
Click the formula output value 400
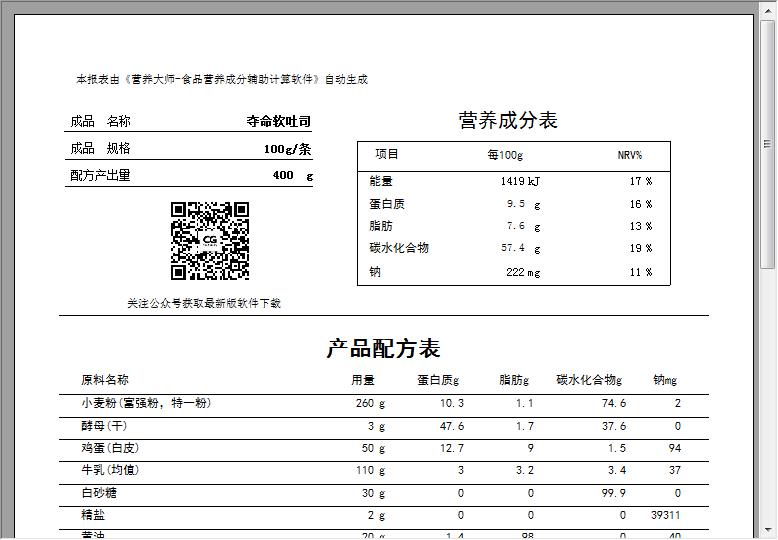coord(283,175)
